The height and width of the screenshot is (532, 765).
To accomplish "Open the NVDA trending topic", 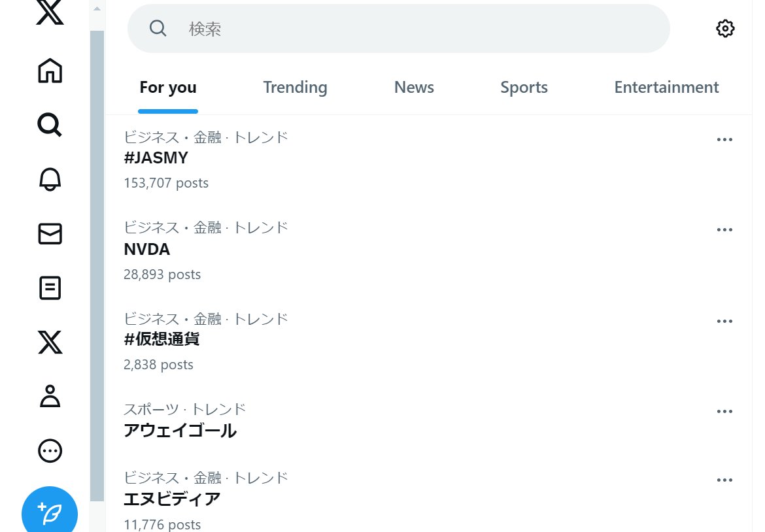I will pos(147,249).
